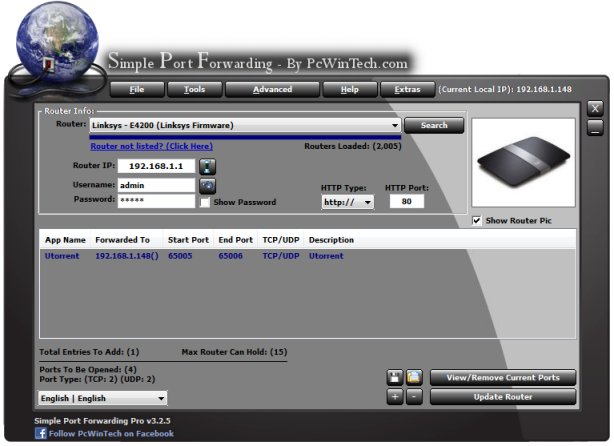
Task: Open the English language dropdown
Action: click(102, 398)
